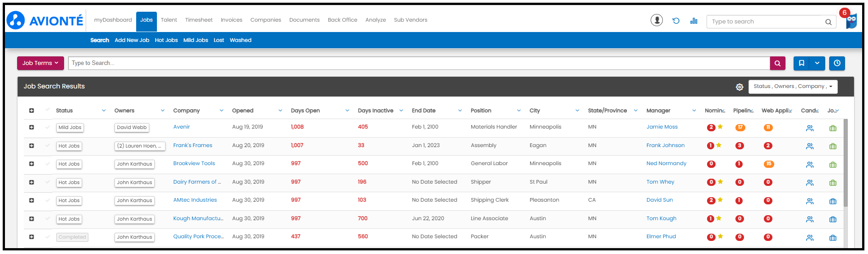Select the AMtec Industries row checkmark
Screen dimensions: 868x254
click(x=47, y=200)
